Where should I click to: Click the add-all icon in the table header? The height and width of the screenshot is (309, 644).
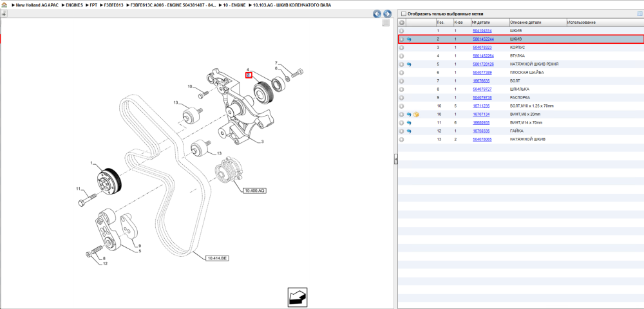tap(402, 22)
